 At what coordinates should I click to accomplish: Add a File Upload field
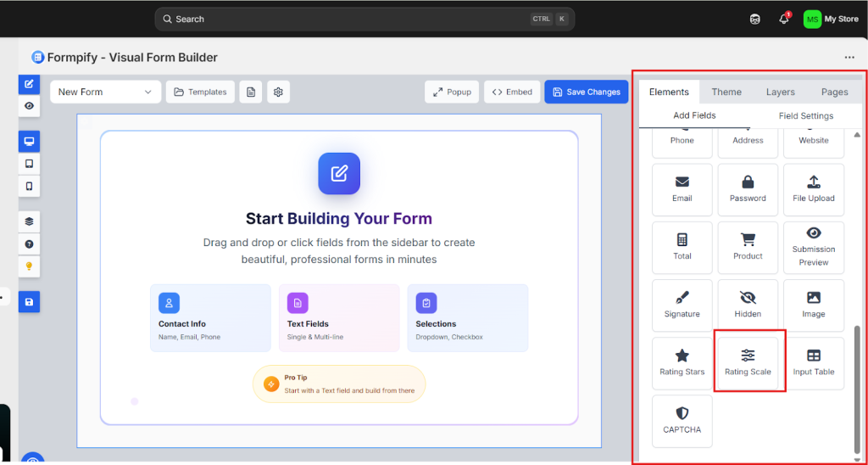[x=813, y=189]
